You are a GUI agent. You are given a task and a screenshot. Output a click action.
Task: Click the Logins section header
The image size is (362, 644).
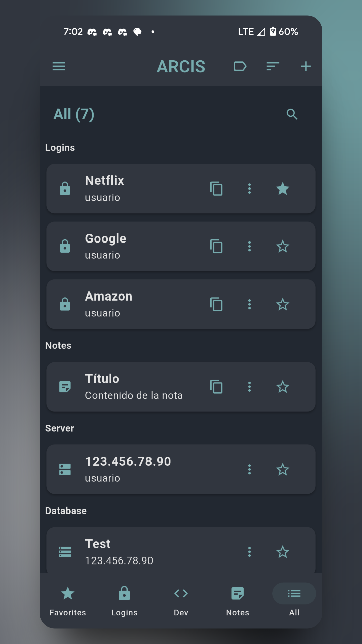(60, 148)
